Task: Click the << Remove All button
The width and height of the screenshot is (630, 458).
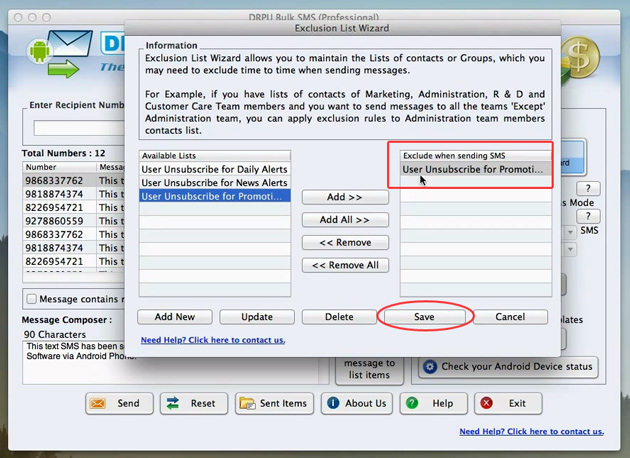Action: pos(345,265)
